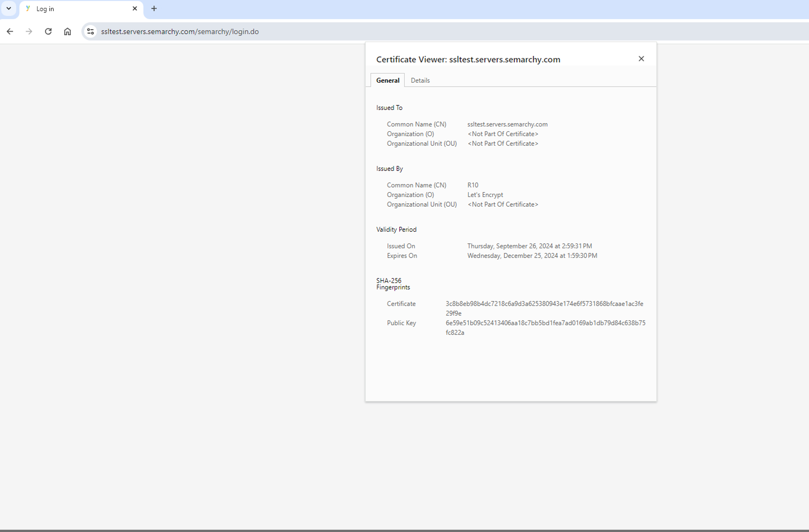Close the Log in tab
This screenshot has width=809, height=532.
pyautogui.click(x=134, y=8)
